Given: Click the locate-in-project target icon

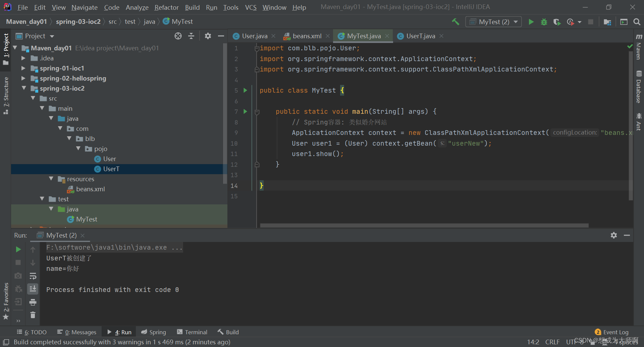Looking at the screenshot, I should 178,36.
